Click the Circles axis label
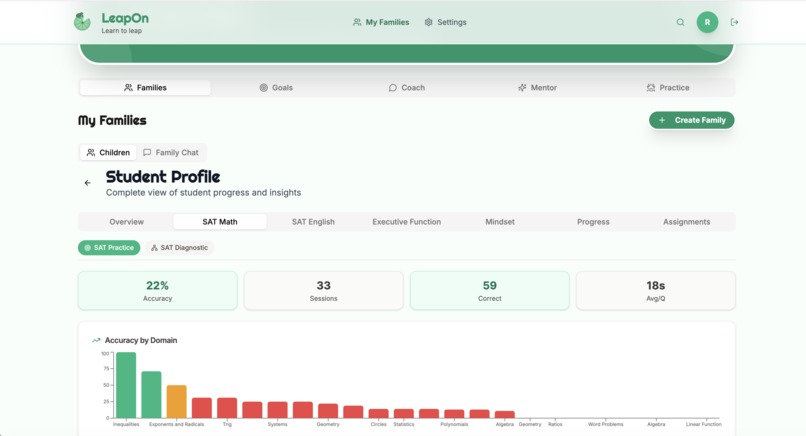Image resolution: width=806 pixels, height=436 pixels. (x=378, y=424)
